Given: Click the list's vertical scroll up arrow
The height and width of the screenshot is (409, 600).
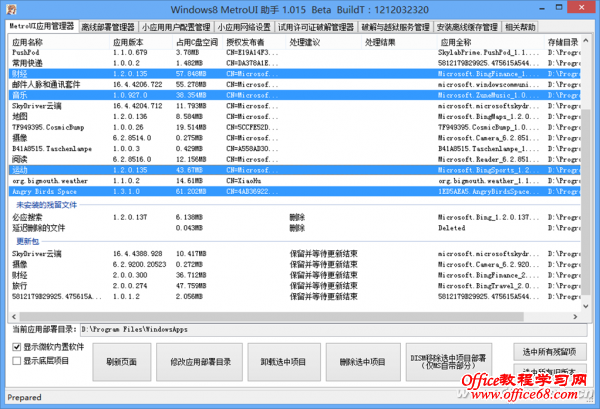Looking at the screenshot, I should (585, 41).
